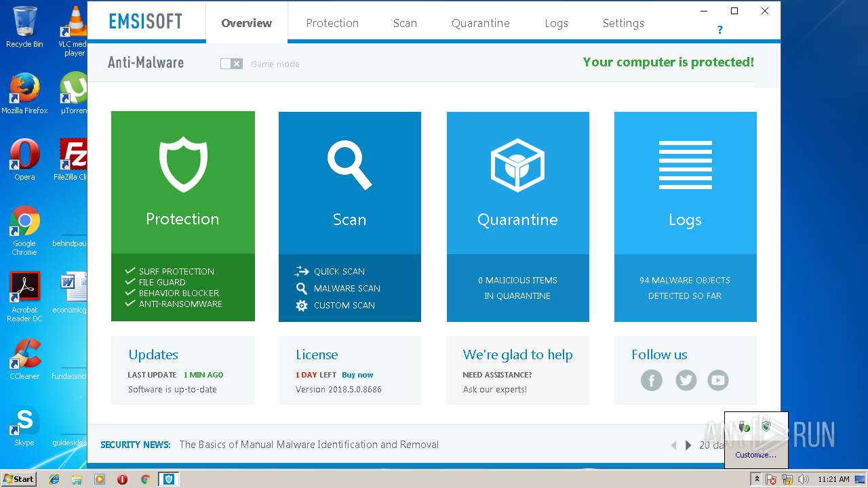
Task: Open the Start menu
Action: click(18, 479)
